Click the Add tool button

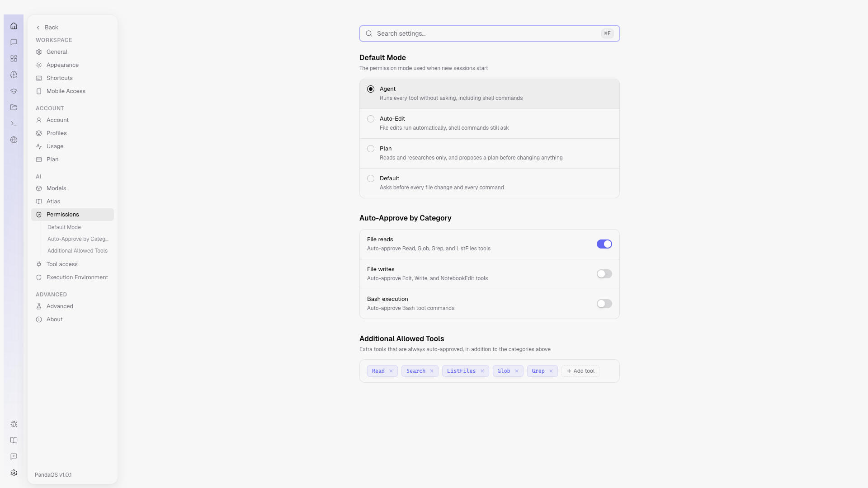click(580, 371)
